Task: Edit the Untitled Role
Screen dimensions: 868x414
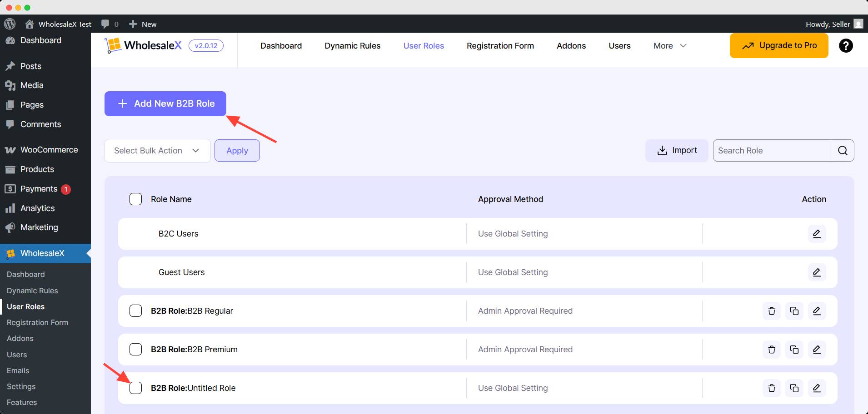Action: tap(817, 388)
